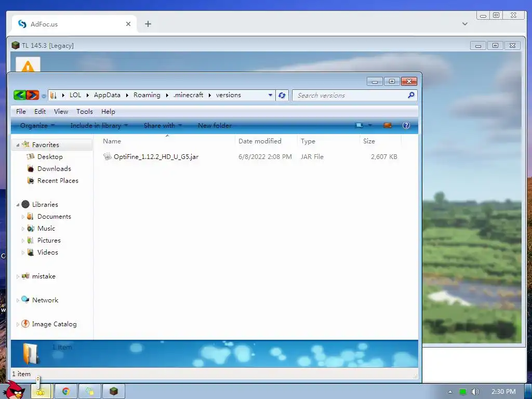Open the Videos library

pyautogui.click(x=47, y=252)
